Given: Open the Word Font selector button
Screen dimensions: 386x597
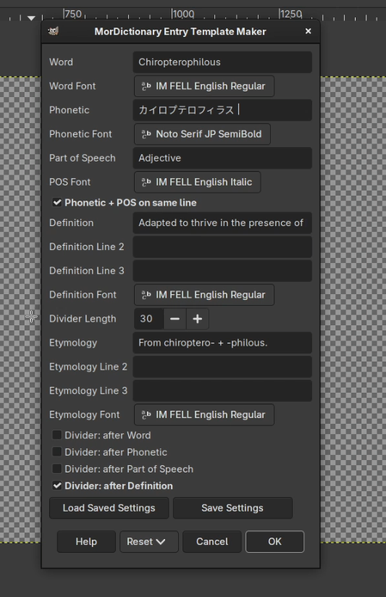Looking at the screenshot, I should [204, 86].
